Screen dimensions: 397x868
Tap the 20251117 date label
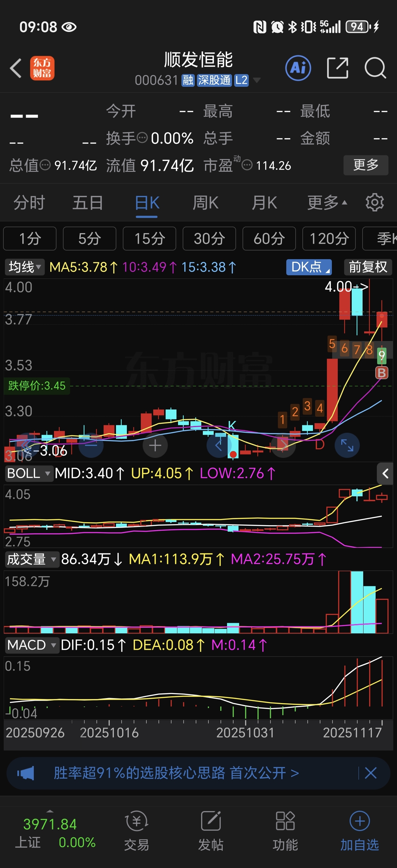(352, 733)
